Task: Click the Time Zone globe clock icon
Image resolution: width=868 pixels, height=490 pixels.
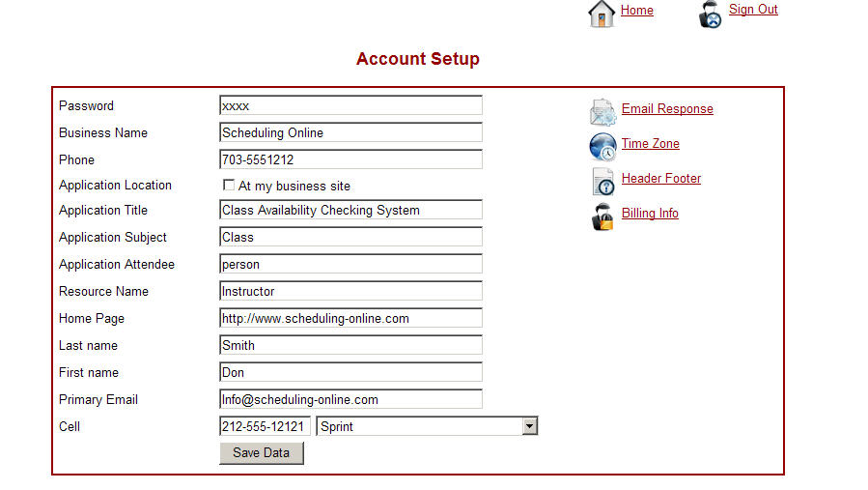Action: pos(602,147)
